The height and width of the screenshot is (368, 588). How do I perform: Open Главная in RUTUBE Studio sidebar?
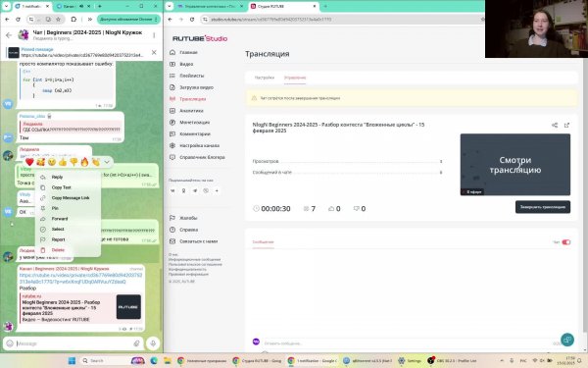[188, 53]
